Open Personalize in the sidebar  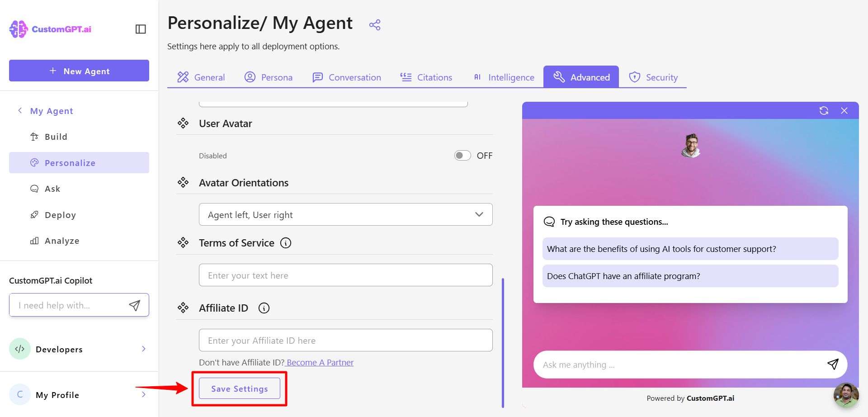click(x=79, y=163)
